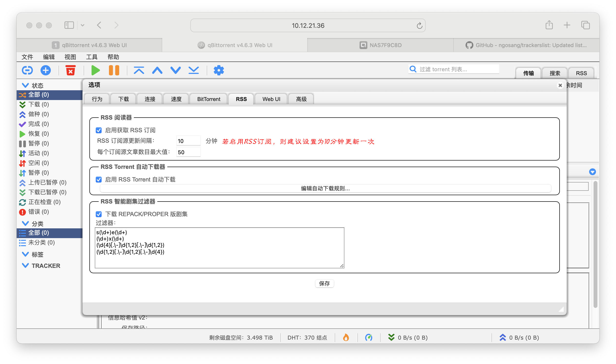Close the options dialog
Image resolution: width=616 pixels, height=364 pixels.
(x=560, y=85)
